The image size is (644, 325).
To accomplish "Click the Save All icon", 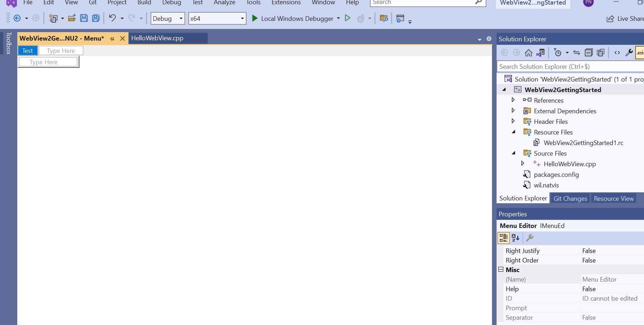I will pos(96,18).
